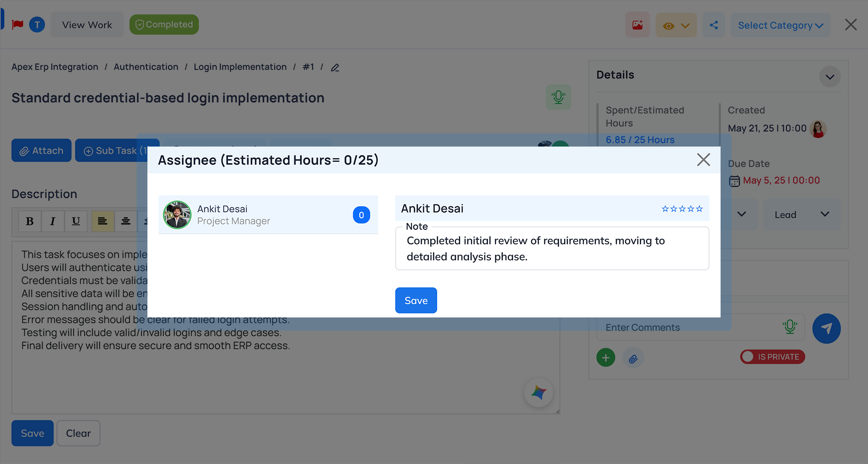Collapse the Details panel chevron
Viewport: 868px width, 464px height.
pos(830,76)
